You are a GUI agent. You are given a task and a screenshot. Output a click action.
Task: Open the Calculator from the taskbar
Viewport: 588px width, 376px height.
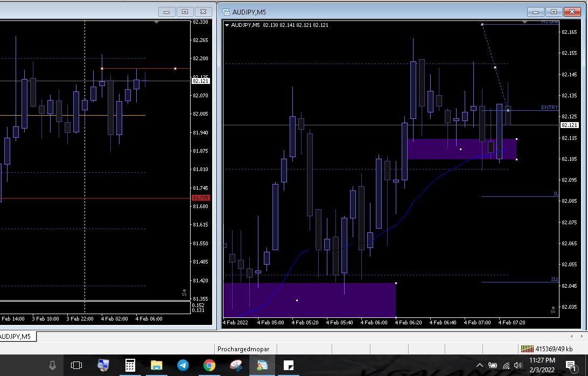[130, 366]
